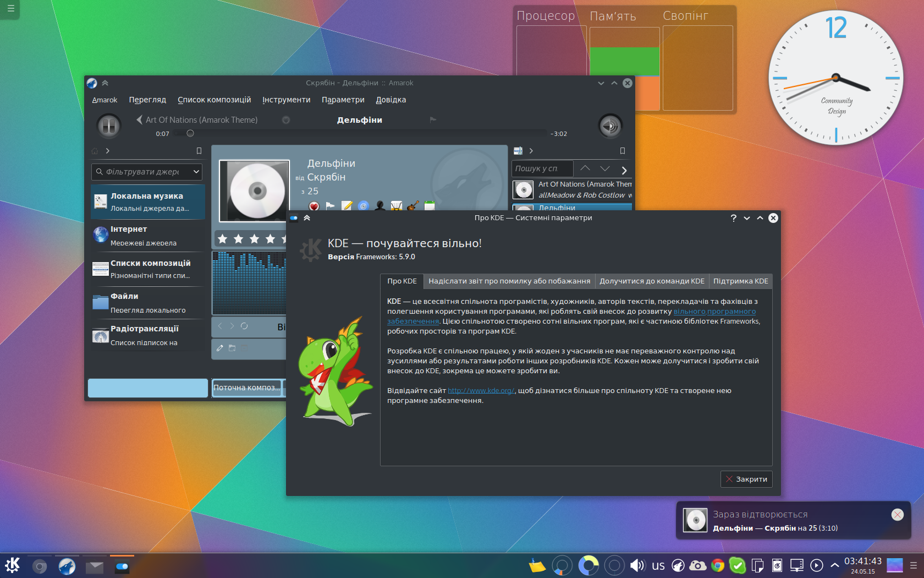Image resolution: width=924 pixels, height=578 pixels.
Task: Open the Інструменти menu in Amarok
Action: tap(286, 100)
